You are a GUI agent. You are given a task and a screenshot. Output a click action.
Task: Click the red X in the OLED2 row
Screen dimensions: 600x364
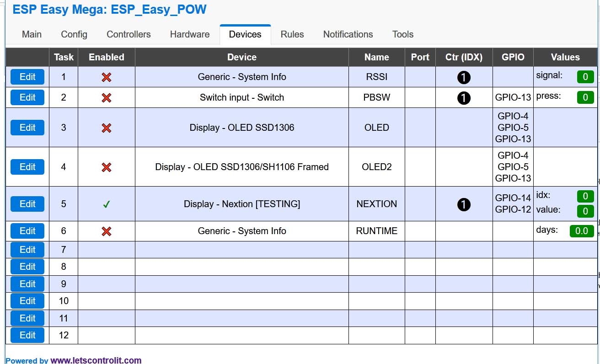coord(107,167)
